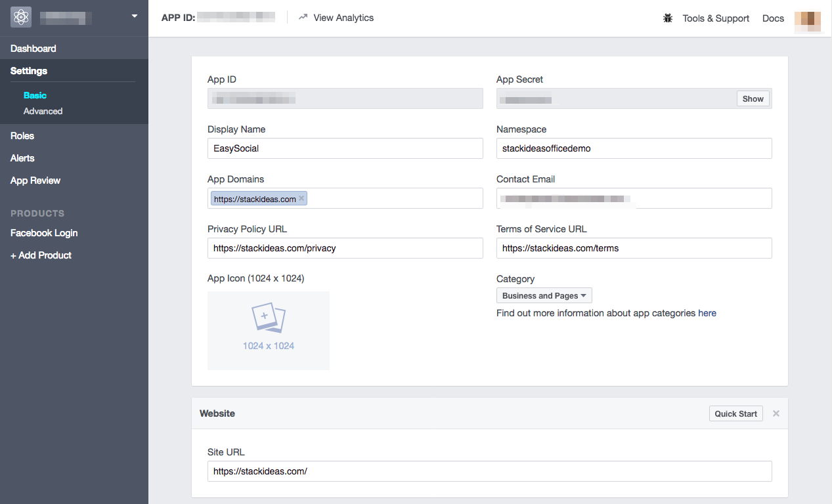Click the app gear icon in top-left corner
The image size is (832, 504).
20,16
